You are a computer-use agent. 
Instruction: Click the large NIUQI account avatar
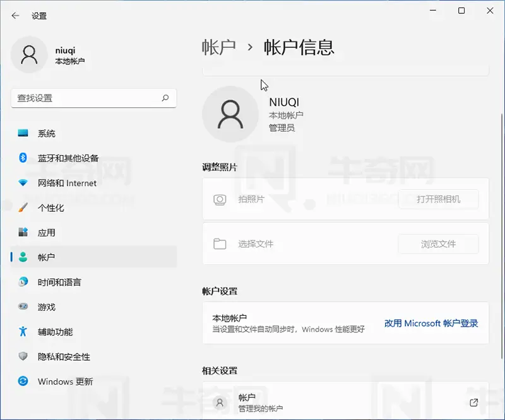[230, 114]
